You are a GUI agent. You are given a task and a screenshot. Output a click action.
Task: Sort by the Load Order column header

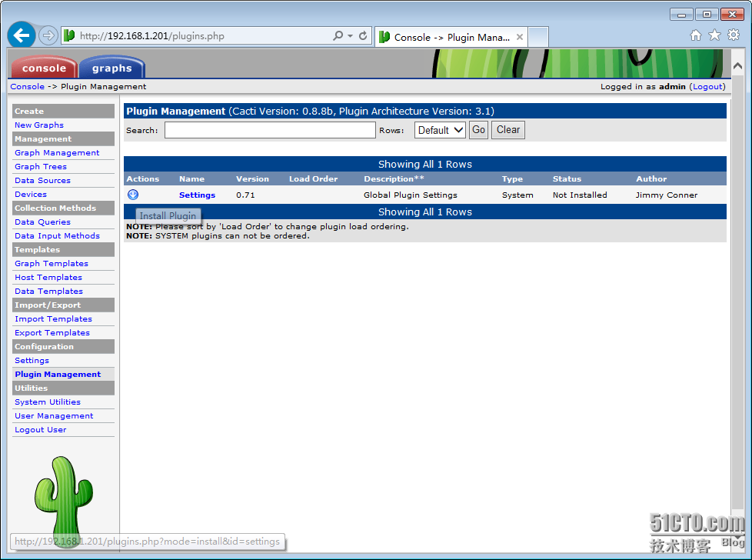(x=313, y=179)
